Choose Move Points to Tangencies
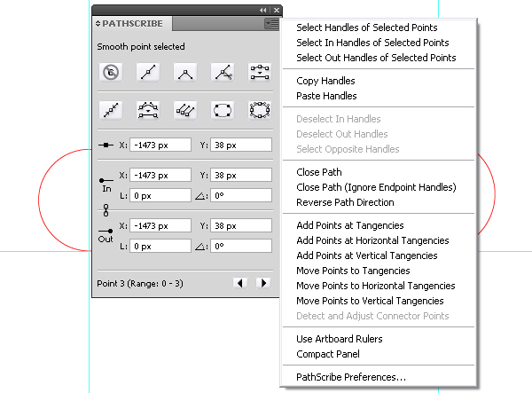This screenshot has height=393, width=532. (x=379, y=271)
